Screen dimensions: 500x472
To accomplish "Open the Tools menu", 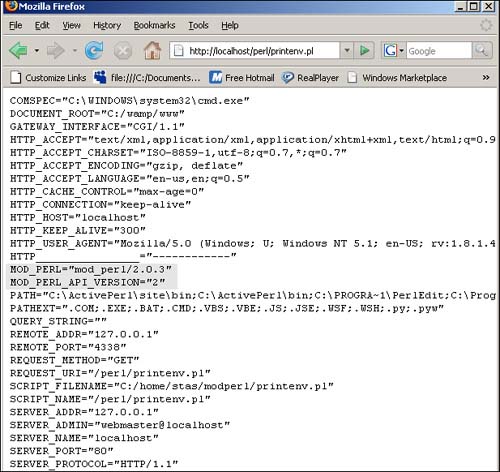I will [198, 25].
